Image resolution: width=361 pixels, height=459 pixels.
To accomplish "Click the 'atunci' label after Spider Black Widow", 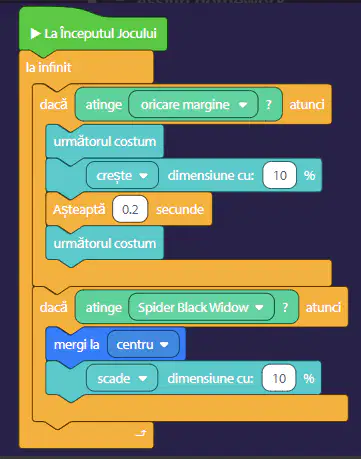I will tap(323, 307).
